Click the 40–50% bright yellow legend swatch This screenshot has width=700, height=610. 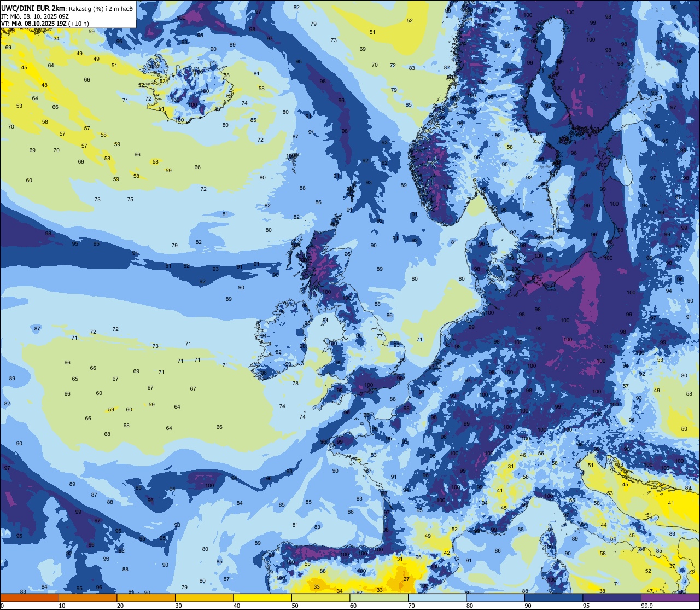[x=262, y=597]
